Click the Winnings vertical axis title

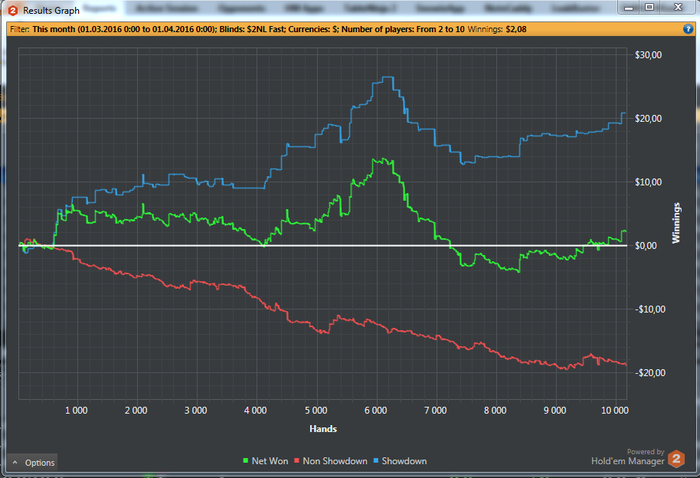tap(676, 223)
